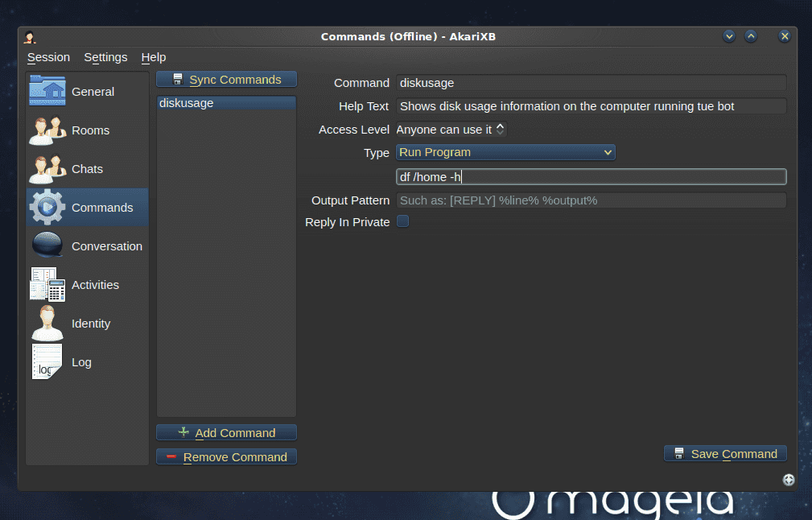Viewport: 812px width, 520px height.
Task: Maximize the window with up chevron button
Action: point(751,36)
